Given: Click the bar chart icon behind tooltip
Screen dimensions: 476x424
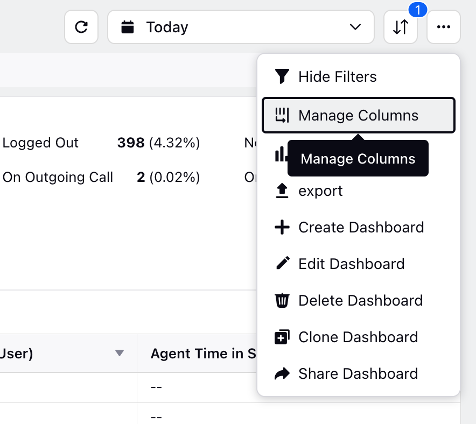Looking at the screenshot, I should tap(281, 155).
